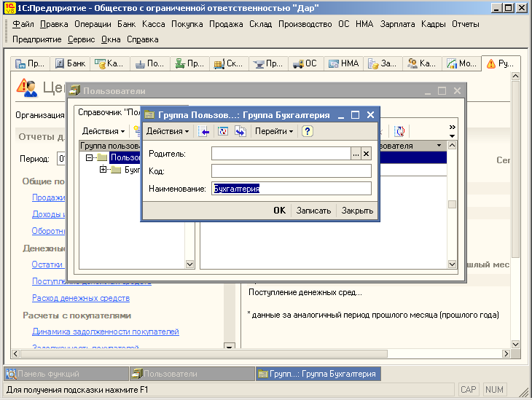Click the ellipsis select button for Родитель

point(356,154)
